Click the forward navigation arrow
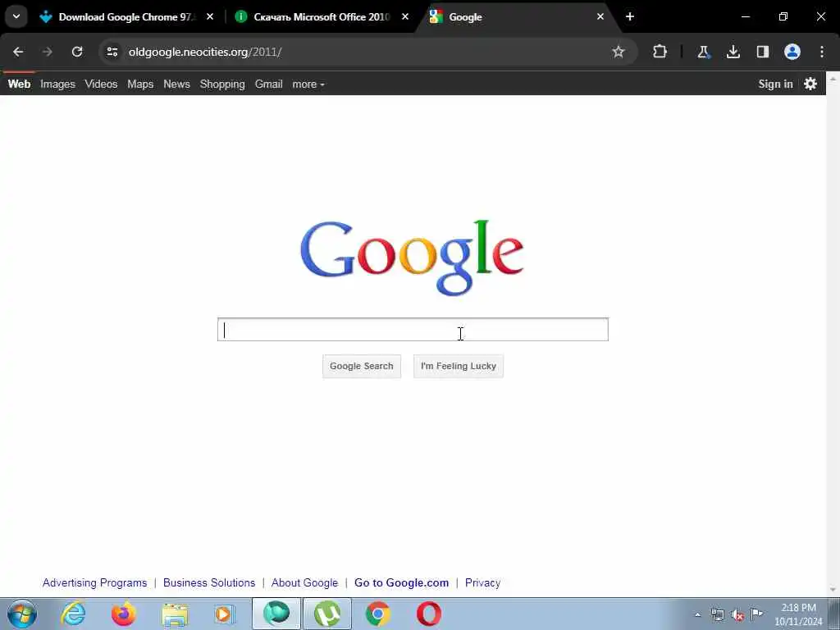The width and height of the screenshot is (840, 630). pos(48,52)
